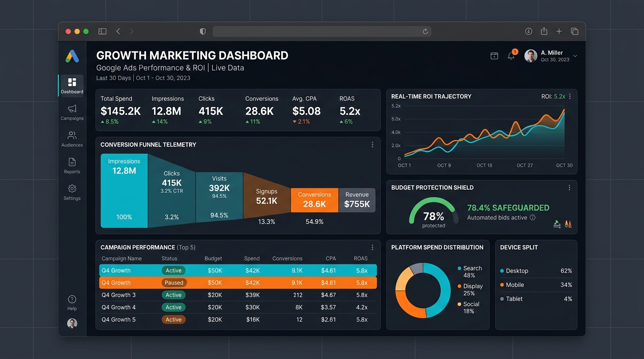Click the Desktop 62% device row
The height and width of the screenshot is (359, 644).
pyautogui.click(x=536, y=271)
